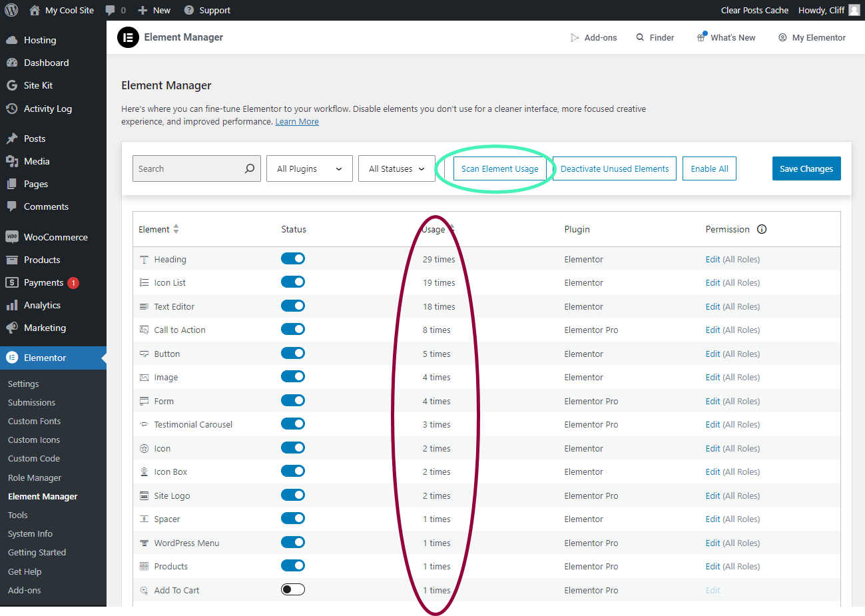
Task: Click the Elementor logo beside the Element Manager header
Action: 128,37
